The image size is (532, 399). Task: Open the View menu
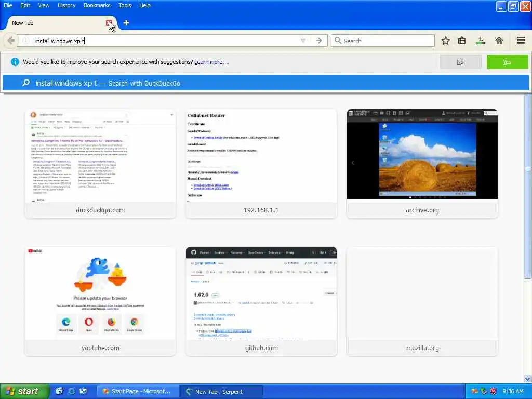click(x=44, y=5)
